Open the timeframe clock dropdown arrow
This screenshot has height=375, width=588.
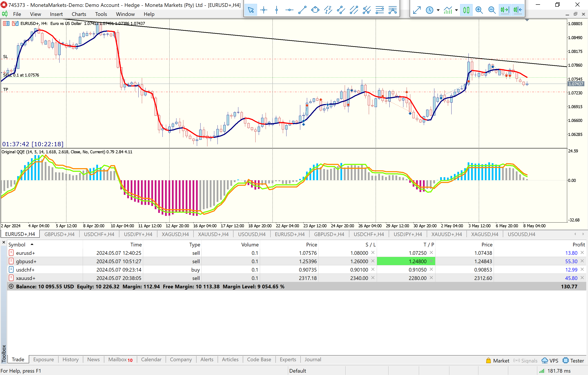[438, 10]
